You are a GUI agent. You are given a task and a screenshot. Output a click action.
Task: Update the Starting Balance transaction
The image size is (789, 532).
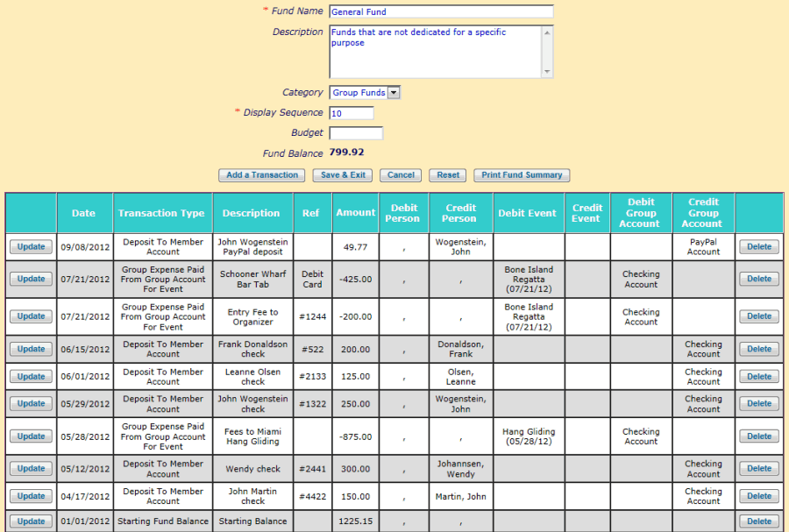point(32,521)
